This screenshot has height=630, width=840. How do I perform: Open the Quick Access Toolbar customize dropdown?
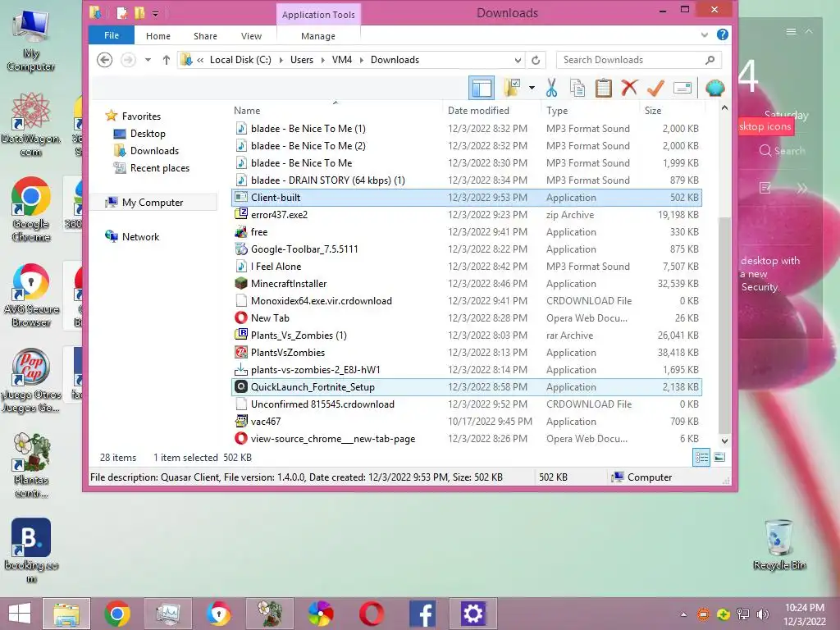(155, 13)
